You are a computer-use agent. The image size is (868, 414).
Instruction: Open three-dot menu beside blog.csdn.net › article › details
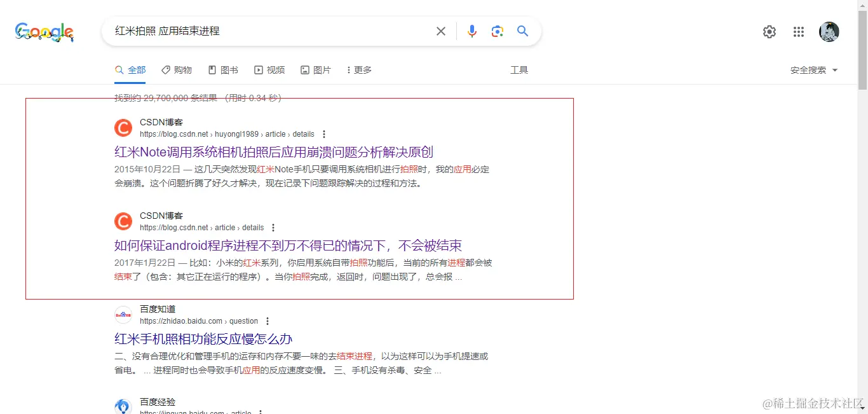tap(273, 228)
